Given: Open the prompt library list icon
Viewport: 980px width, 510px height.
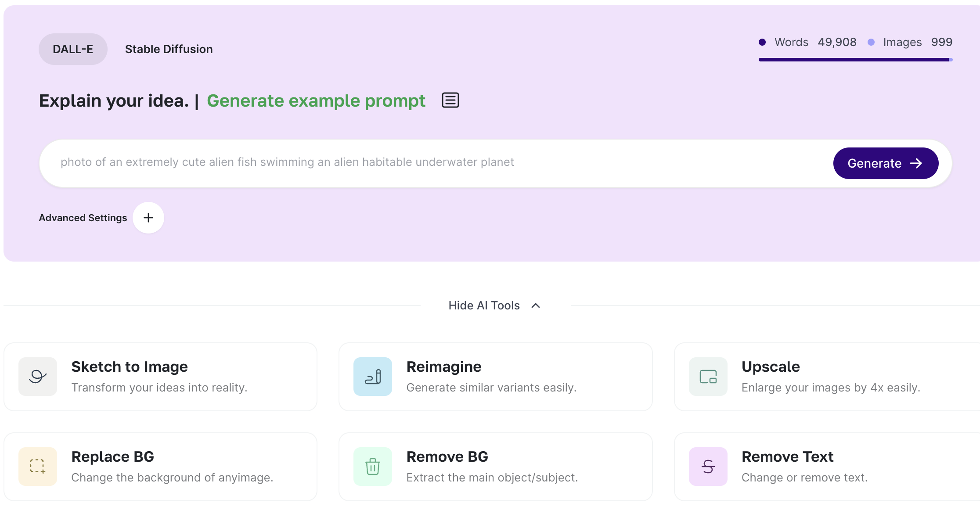Looking at the screenshot, I should coord(450,101).
